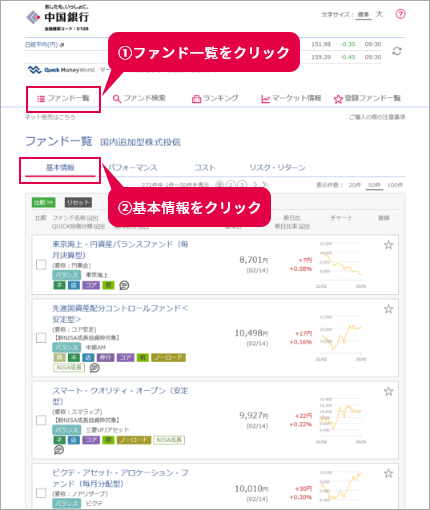430x510 pixels.
Task: Sort by ファンド名称 arrows
Action: pyautogui.click(x=93, y=218)
